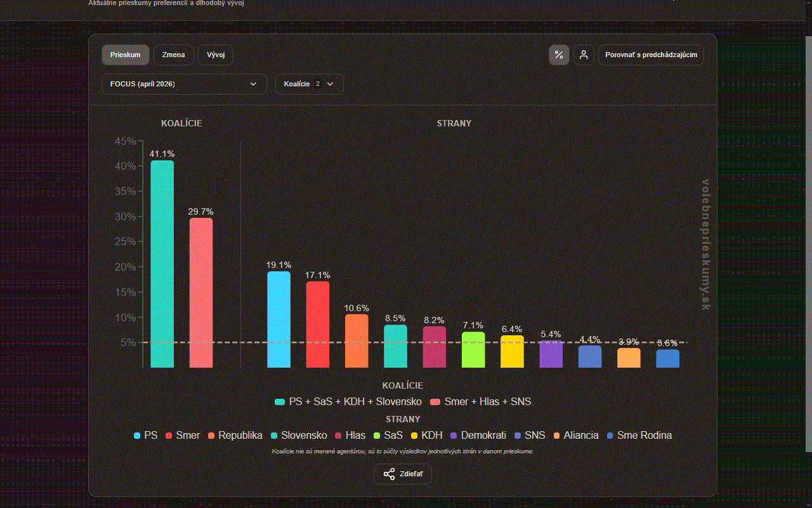
Task: Click the share icon beside Zdieľať
Action: coord(389,474)
